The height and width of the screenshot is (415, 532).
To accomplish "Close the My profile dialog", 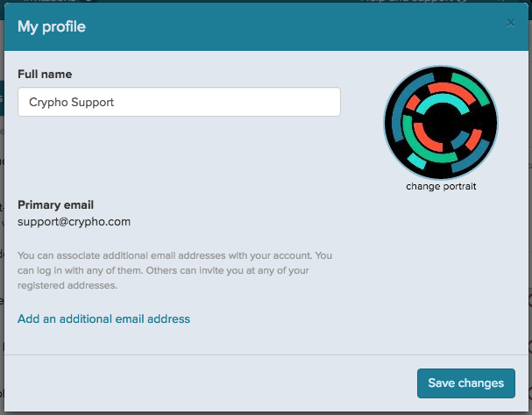I will point(510,23).
